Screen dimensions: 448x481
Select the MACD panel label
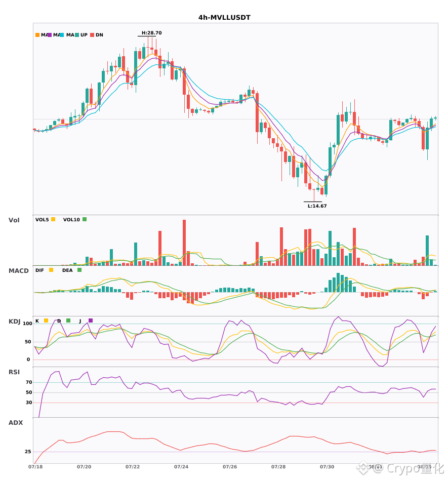(x=18, y=271)
